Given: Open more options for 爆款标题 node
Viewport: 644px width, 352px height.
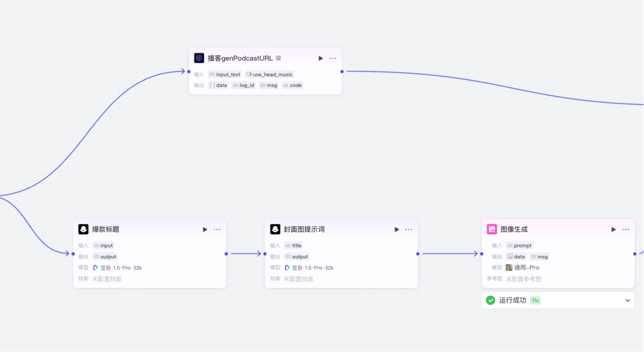Looking at the screenshot, I should (217, 229).
